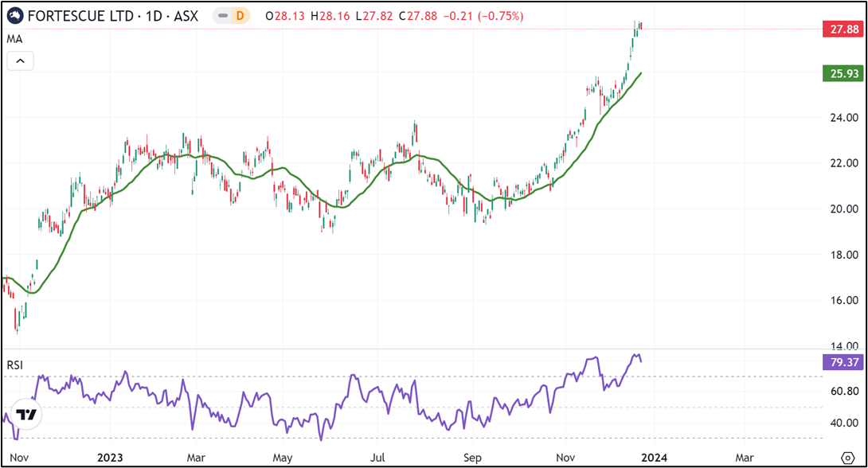This screenshot has height=468, width=868.
Task: Click the 24.00 price axis label
Action: [x=844, y=117]
